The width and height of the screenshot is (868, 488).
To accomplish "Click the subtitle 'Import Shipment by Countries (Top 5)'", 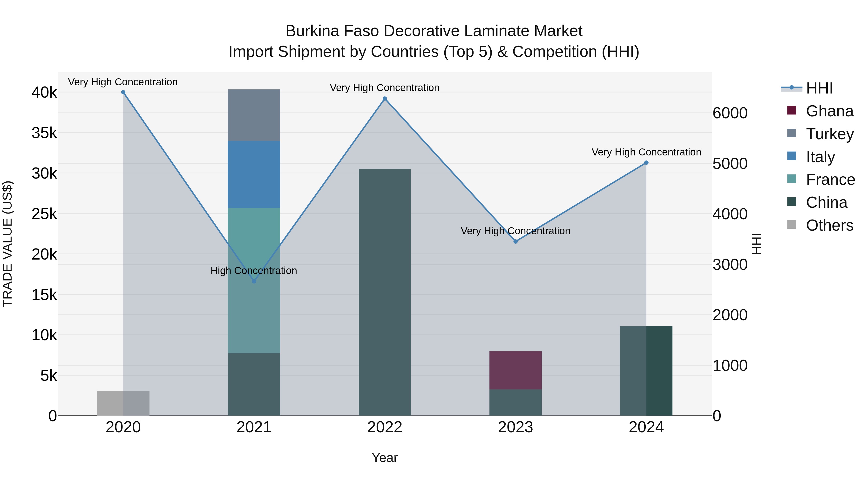I will (360, 52).
